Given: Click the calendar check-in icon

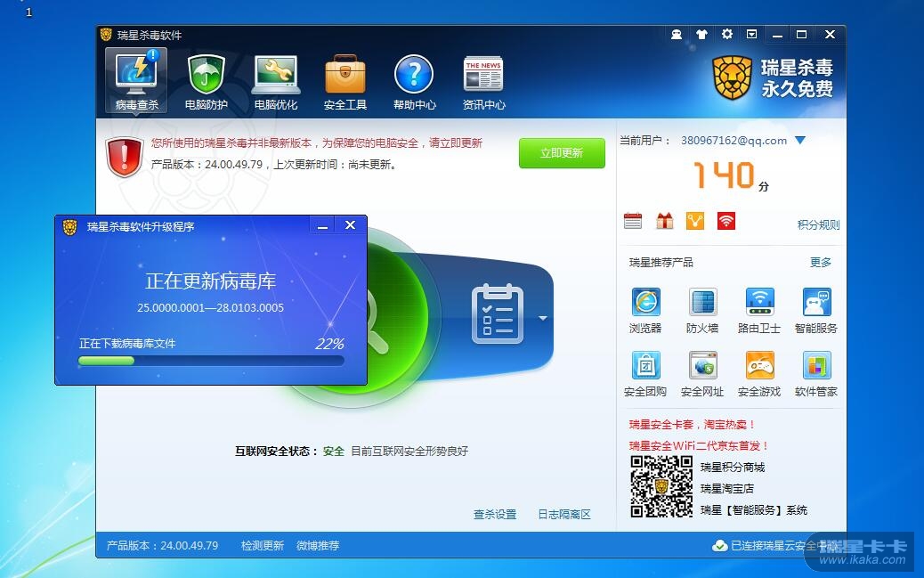Looking at the screenshot, I should coord(633,221).
